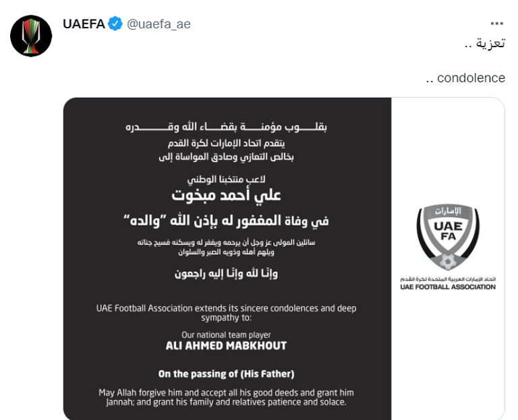Click the @uaefa_ae handle
The image size is (518, 420).
[159, 24]
